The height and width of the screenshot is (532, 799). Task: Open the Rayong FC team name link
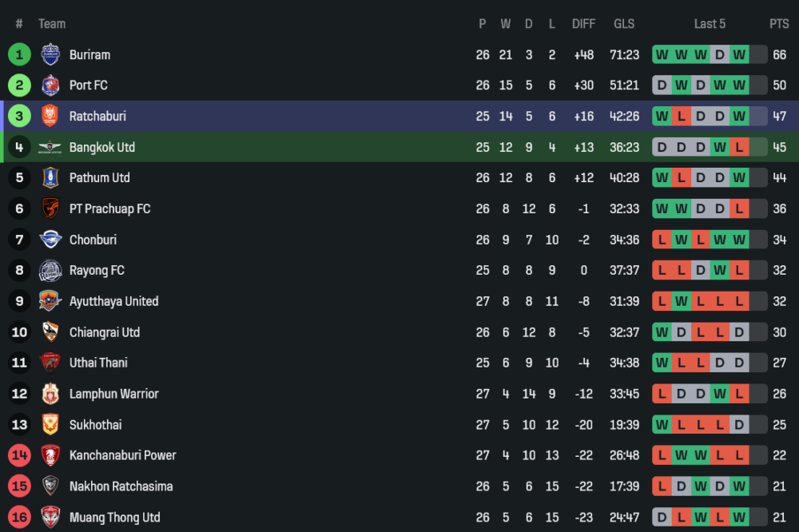97,270
